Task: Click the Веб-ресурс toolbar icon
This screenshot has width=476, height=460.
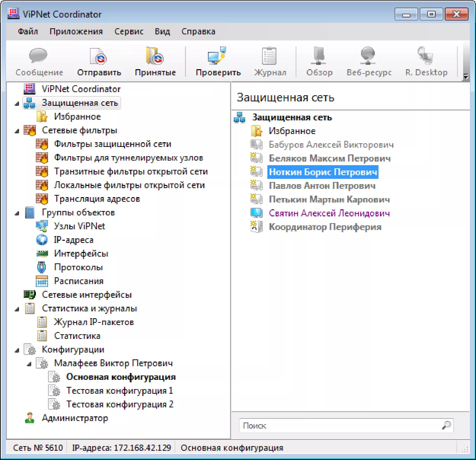Action: tap(368, 56)
